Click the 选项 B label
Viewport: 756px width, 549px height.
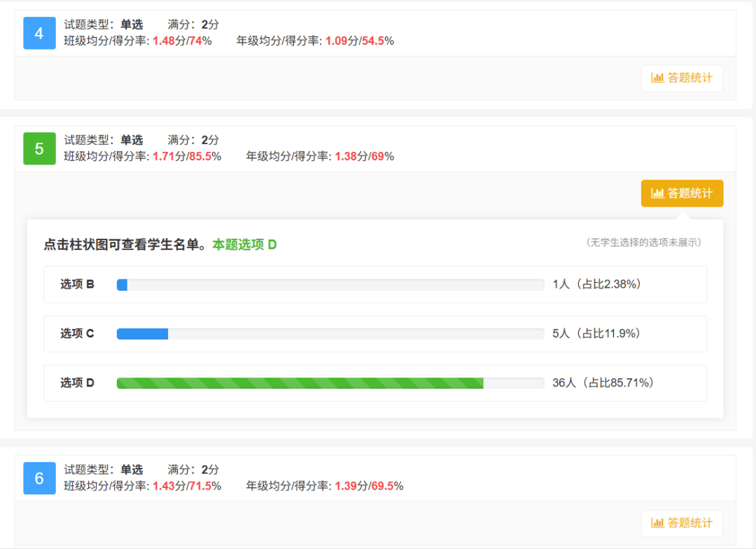[77, 284]
